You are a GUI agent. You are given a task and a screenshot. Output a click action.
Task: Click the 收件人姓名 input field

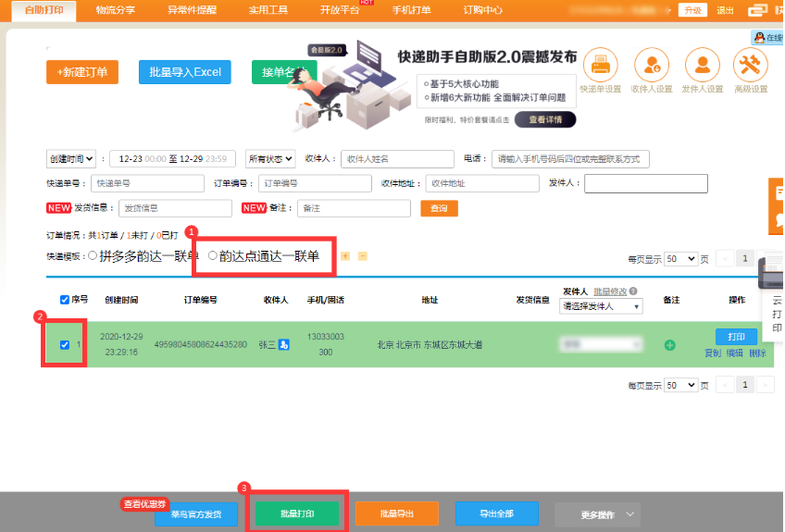pos(397,159)
